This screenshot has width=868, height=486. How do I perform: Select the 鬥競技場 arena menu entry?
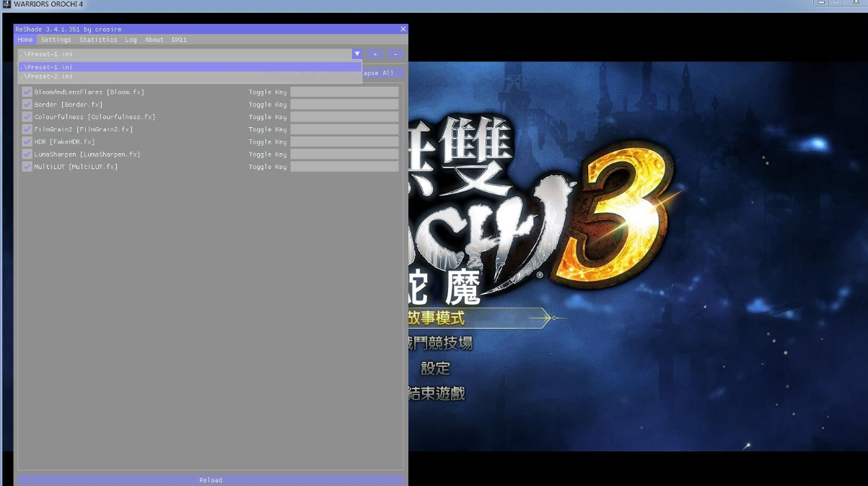(x=440, y=343)
